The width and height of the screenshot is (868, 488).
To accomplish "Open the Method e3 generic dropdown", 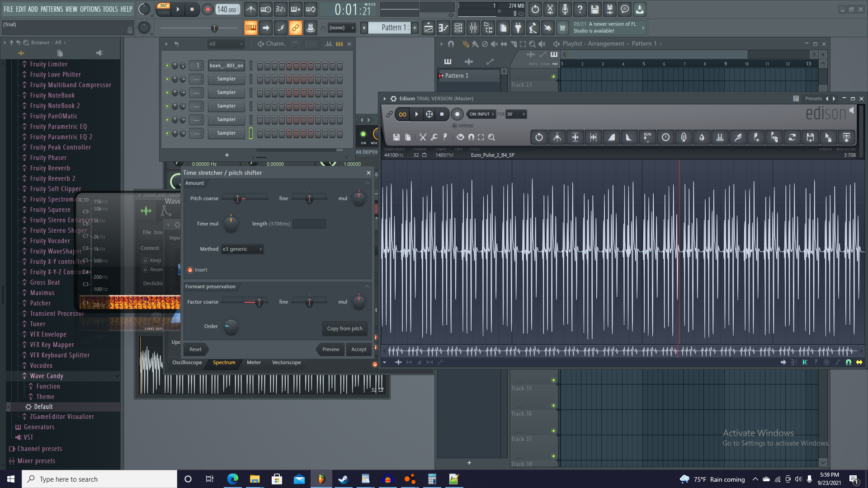I will pyautogui.click(x=242, y=249).
